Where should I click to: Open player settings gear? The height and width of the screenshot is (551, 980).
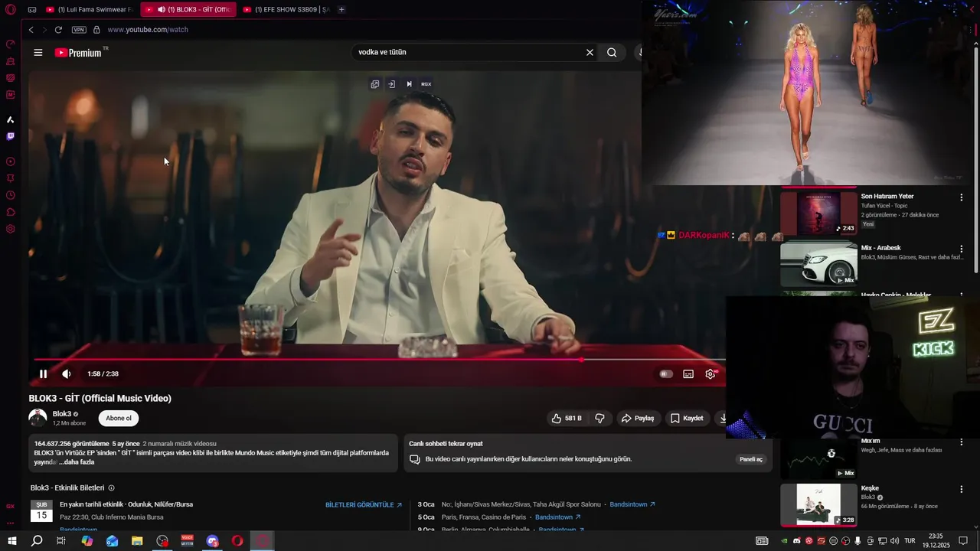pos(710,373)
